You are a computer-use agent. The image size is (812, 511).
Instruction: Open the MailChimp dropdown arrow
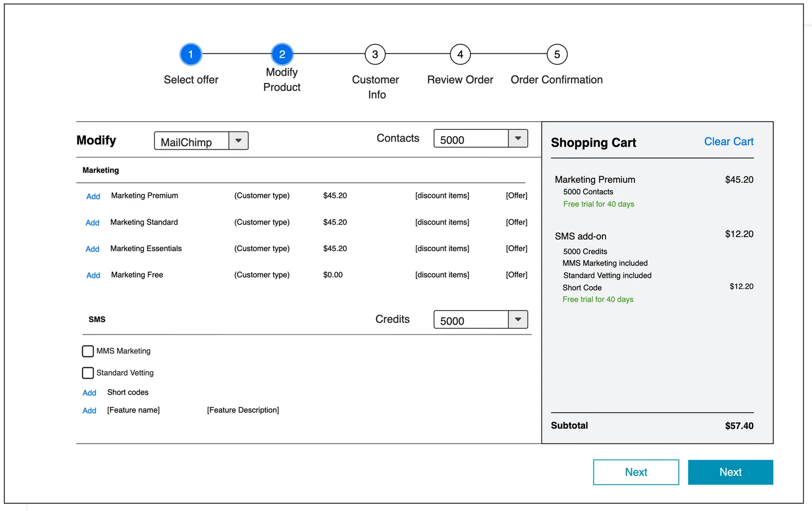[x=239, y=141]
